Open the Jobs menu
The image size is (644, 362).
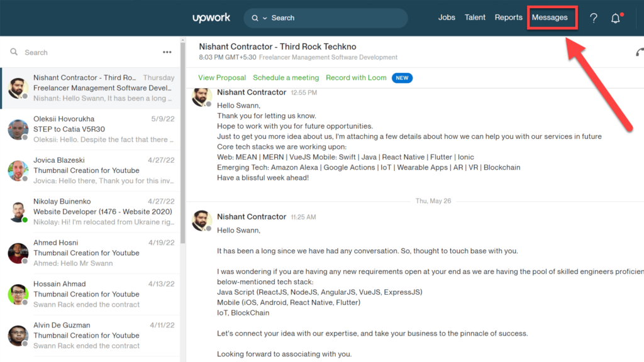447,17
